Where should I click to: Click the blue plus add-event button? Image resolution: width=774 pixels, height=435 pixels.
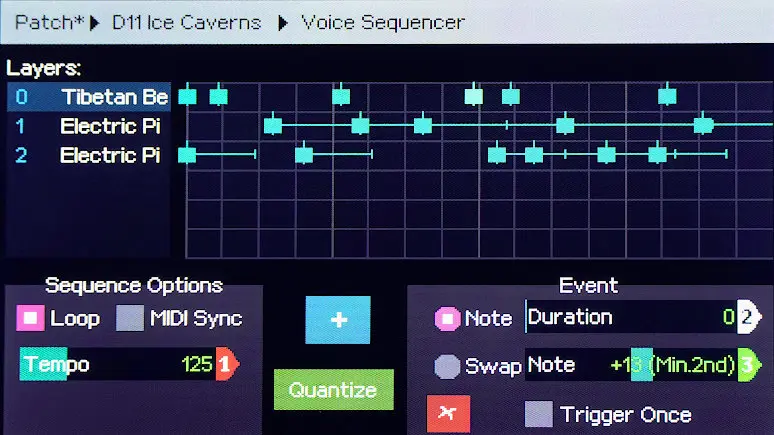[x=338, y=319]
